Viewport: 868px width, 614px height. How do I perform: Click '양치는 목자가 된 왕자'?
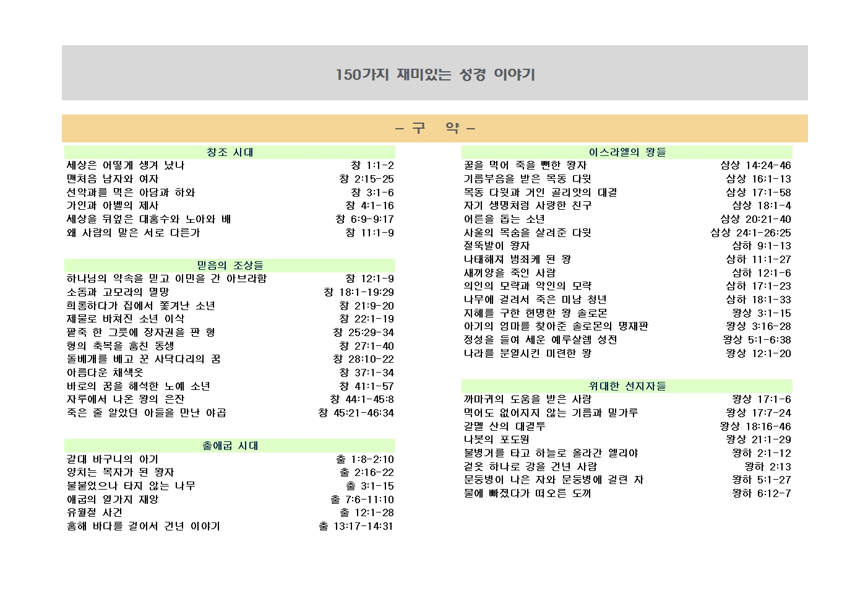click(x=120, y=472)
